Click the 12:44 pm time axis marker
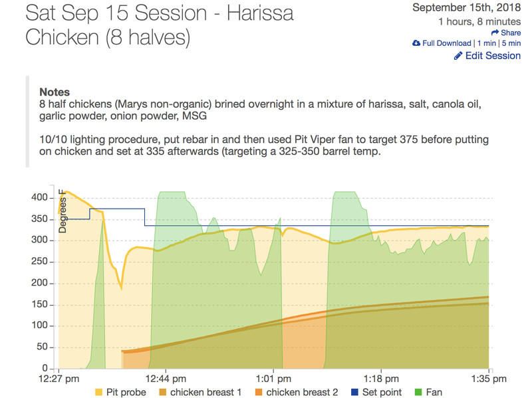Viewport: 532px width, 398px height. (x=166, y=379)
